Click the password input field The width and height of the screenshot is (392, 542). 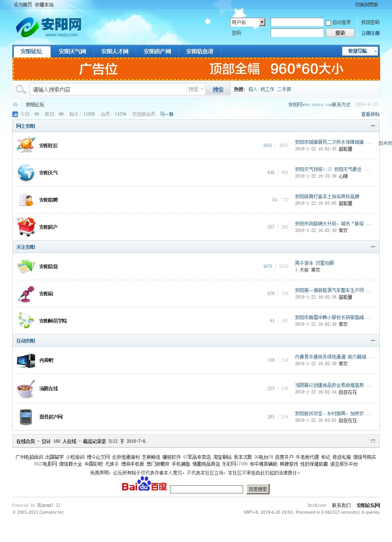[x=297, y=33]
